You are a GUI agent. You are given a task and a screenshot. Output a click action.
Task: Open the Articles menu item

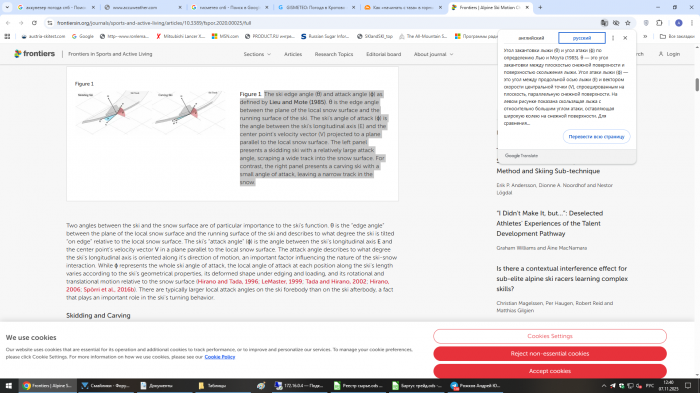(293, 54)
